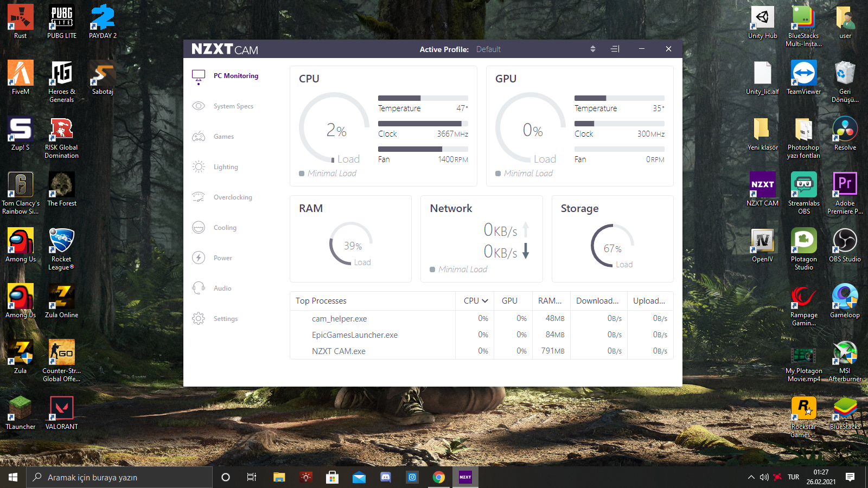Open the Windows Start menu
The image size is (868, 488).
(13, 477)
